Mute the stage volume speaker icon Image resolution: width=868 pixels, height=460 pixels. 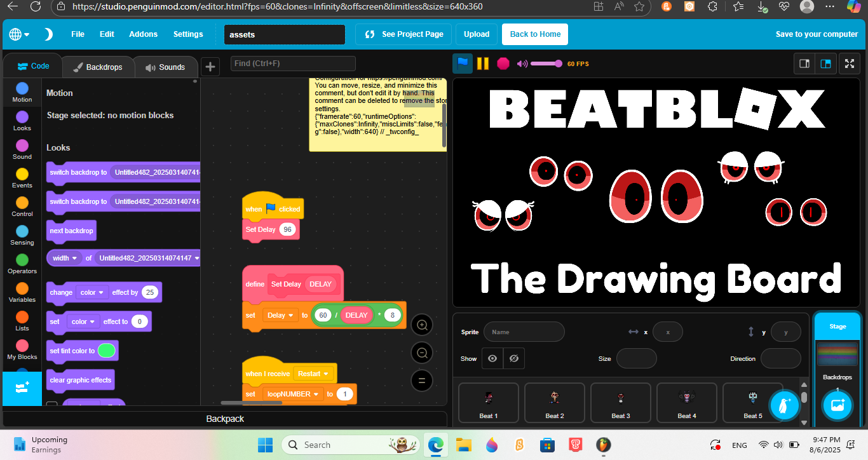(x=522, y=64)
